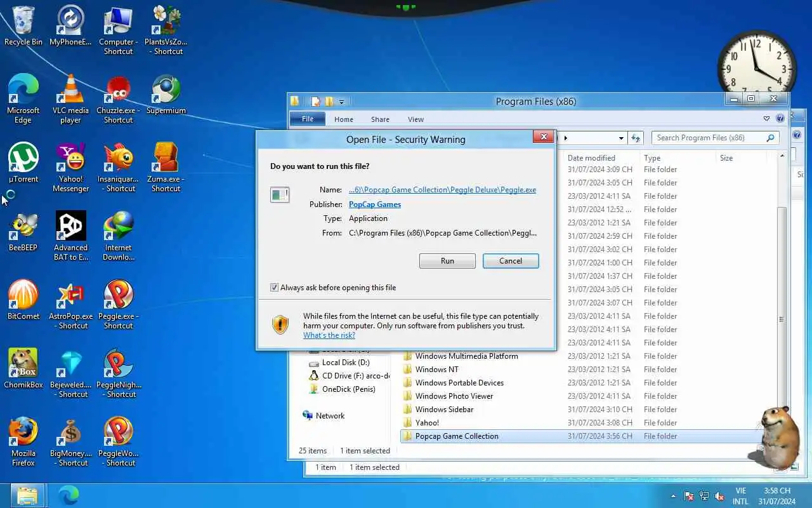
Task: Select the Windows NT folder
Action: click(436, 370)
